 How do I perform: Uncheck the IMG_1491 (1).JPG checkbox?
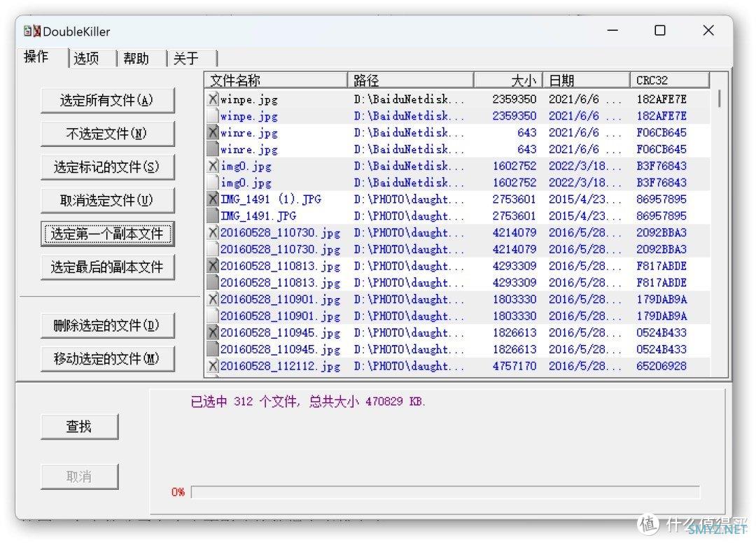click(x=213, y=199)
